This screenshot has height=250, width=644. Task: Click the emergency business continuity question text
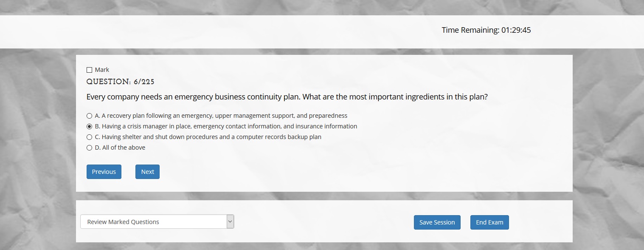pyautogui.click(x=287, y=97)
